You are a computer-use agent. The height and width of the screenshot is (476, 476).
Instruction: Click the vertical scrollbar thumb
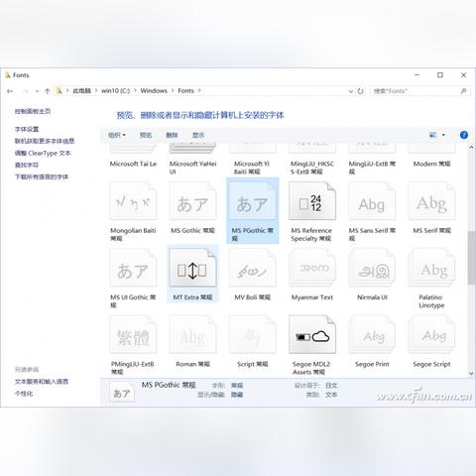[471, 258]
